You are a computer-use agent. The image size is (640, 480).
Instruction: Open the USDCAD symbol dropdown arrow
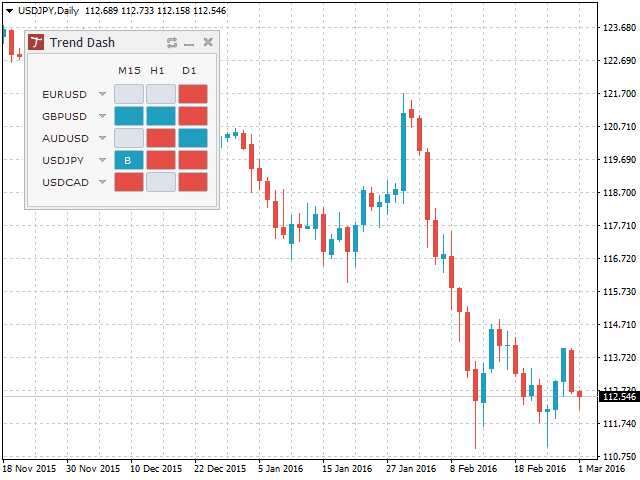point(102,182)
